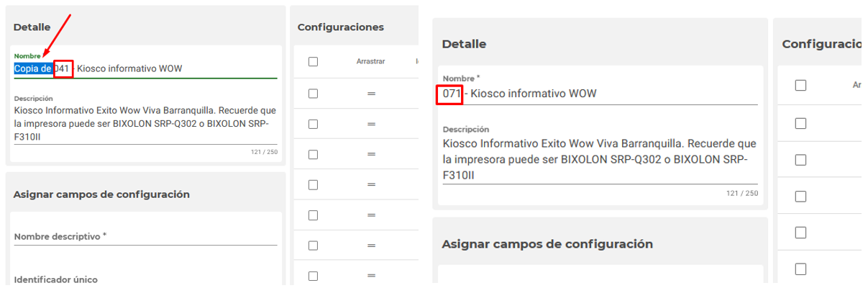Click the Descripción text below the "071" name
This screenshot has height=301, width=868.
[599, 159]
